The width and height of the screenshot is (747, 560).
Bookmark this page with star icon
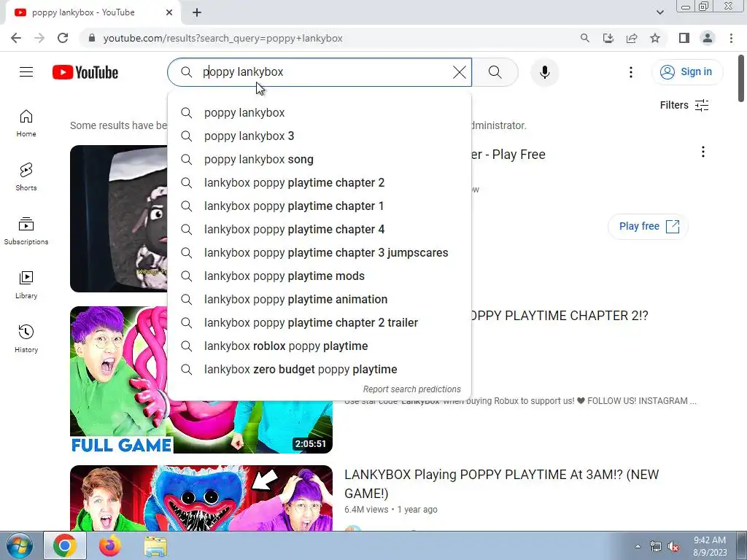click(655, 38)
